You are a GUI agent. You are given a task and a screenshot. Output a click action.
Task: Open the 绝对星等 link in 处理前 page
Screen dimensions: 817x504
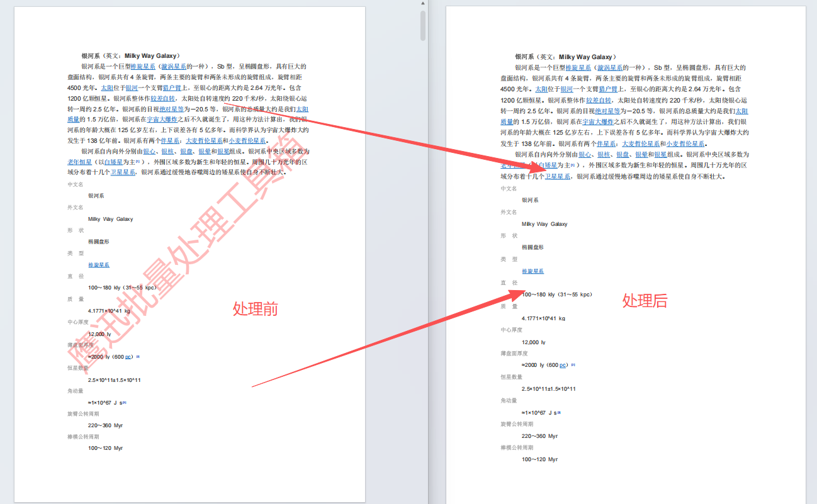coord(172,109)
